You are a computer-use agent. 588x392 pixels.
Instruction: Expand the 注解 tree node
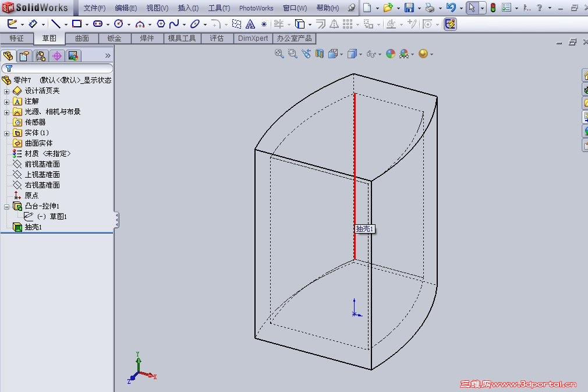click(x=6, y=102)
